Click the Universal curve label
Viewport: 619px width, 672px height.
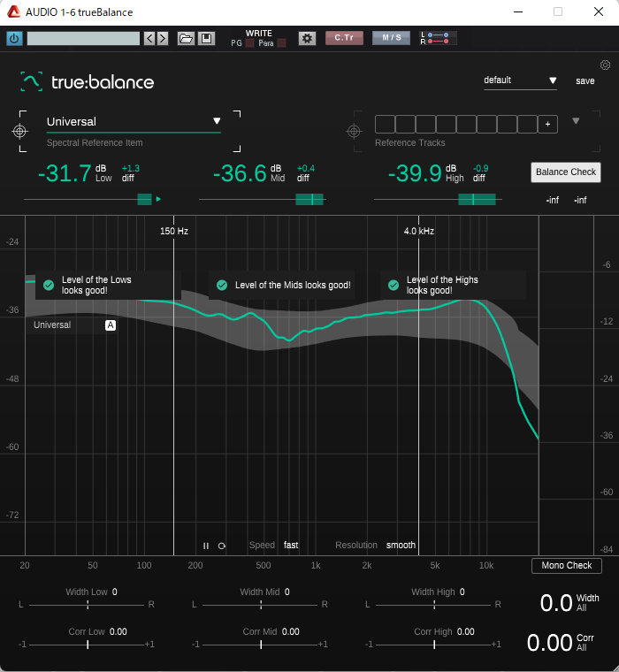click(52, 325)
